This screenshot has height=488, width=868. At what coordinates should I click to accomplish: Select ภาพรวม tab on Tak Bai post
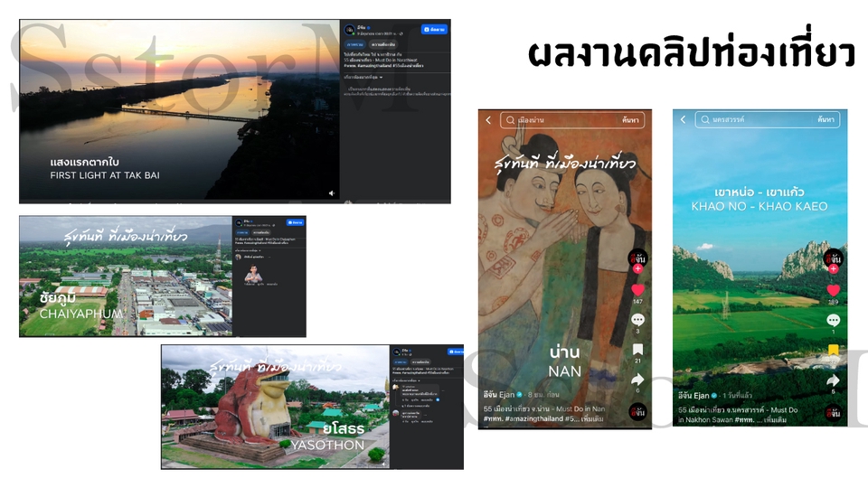coord(354,44)
